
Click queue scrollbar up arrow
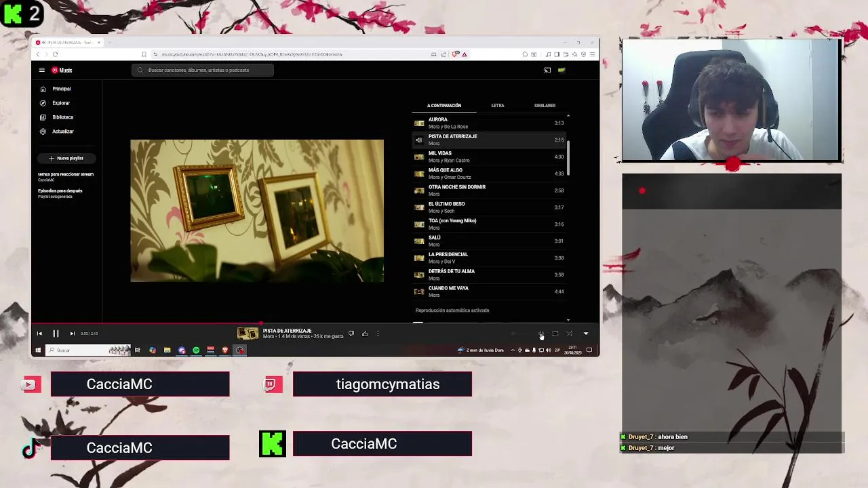[568, 116]
